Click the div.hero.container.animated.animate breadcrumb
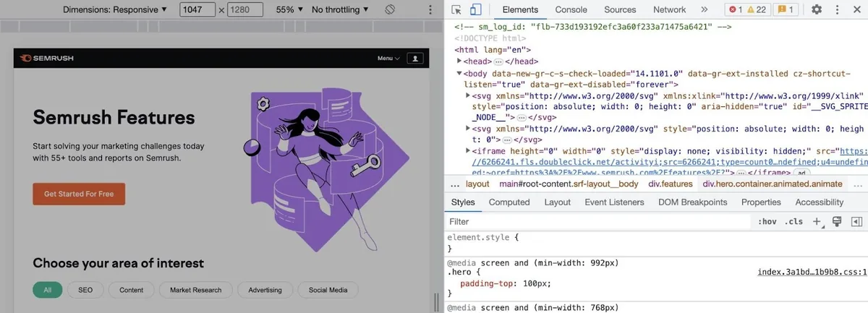The image size is (868, 313). pos(773,184)
